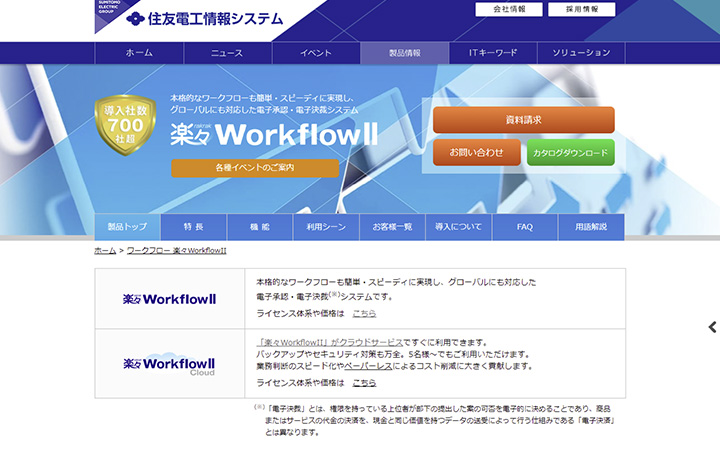Click the 楽々WorkflowII banner title logo

tap(274, 134)
